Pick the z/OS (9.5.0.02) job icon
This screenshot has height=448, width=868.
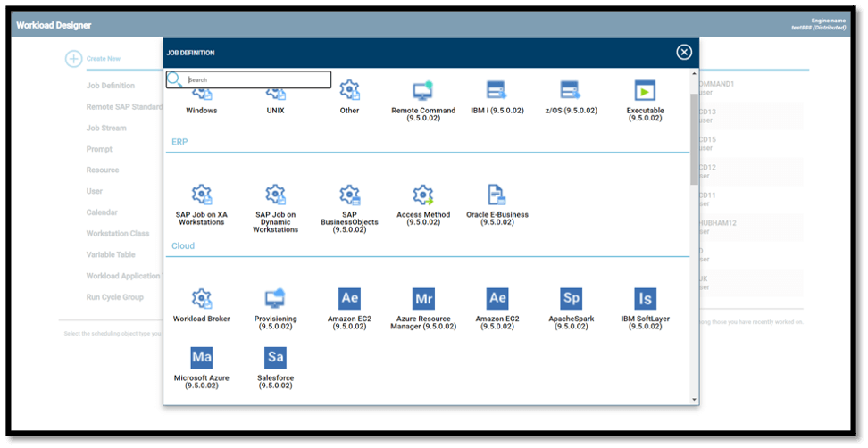click(571, 90)
